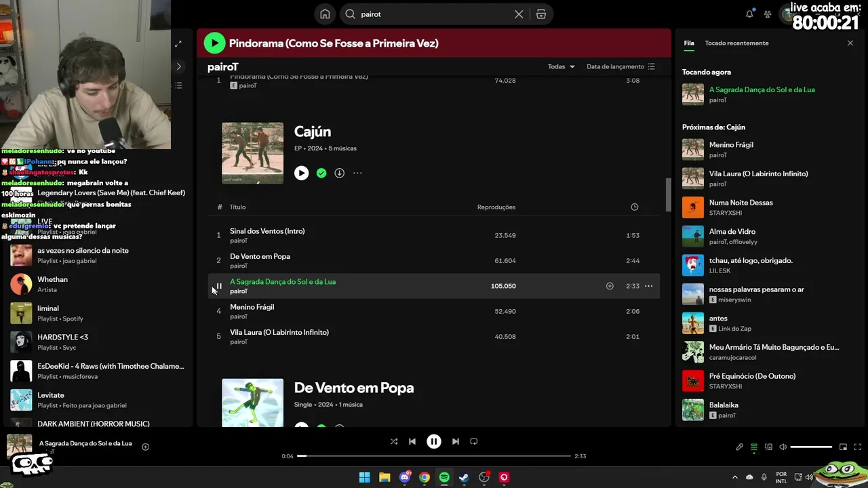
Task: Switch library to list view icon
Action: pyautogui.click(x=178, y=85)
